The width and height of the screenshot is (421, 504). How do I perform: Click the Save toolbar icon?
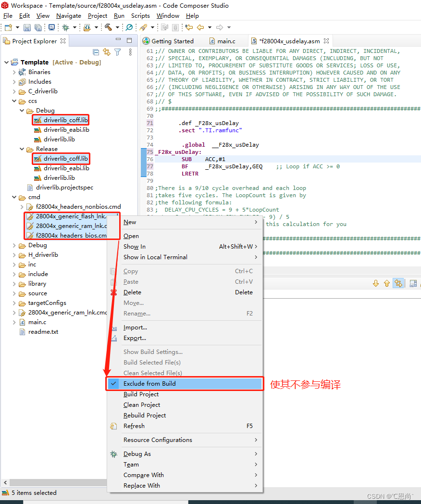[x=27, y=27]
